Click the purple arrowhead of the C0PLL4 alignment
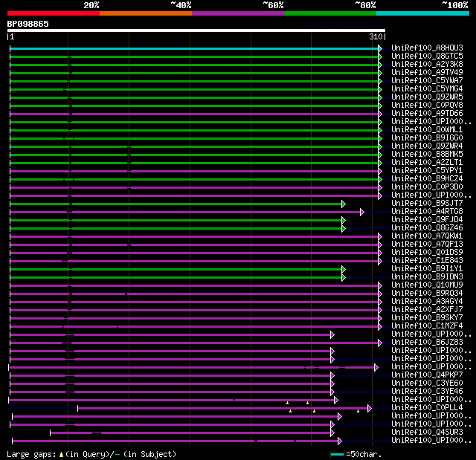Image resolution: width=476 pixels, height=460 pixels. tap(370, 409)
